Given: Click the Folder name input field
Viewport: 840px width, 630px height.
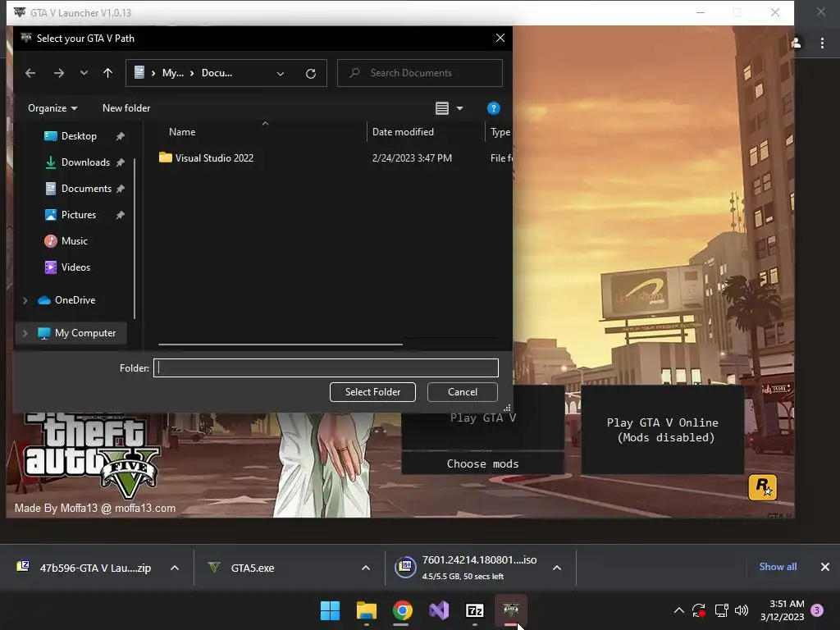Looking at the screenshot, I should tap(326, 368).
